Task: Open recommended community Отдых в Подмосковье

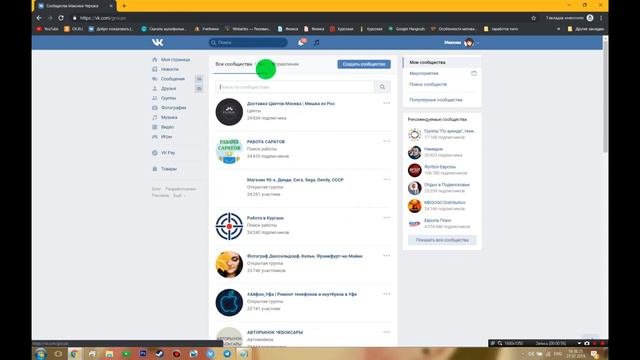Action: point(447,185)
